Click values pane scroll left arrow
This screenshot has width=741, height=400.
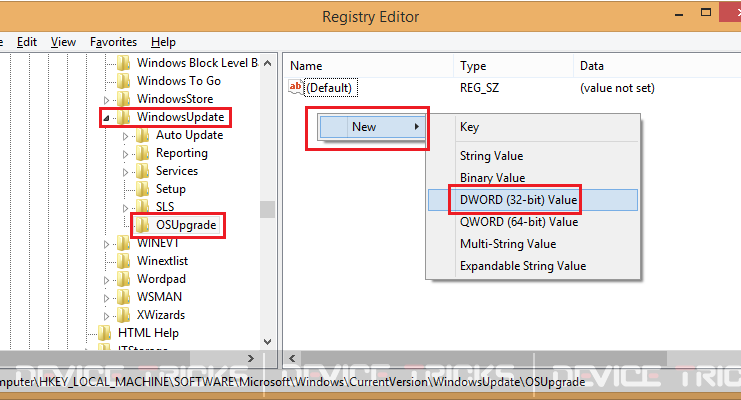click(x=292, y=358)
